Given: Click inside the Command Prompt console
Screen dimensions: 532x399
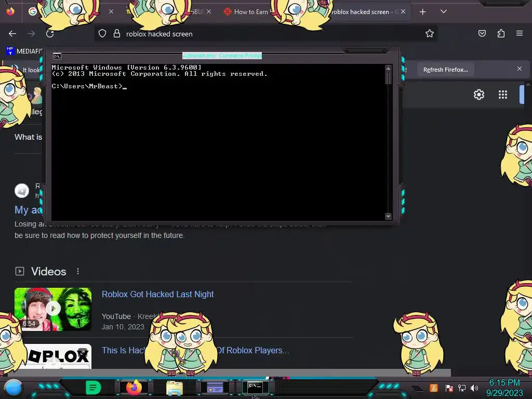Looking at the screenshot, I should pos(218,142).
